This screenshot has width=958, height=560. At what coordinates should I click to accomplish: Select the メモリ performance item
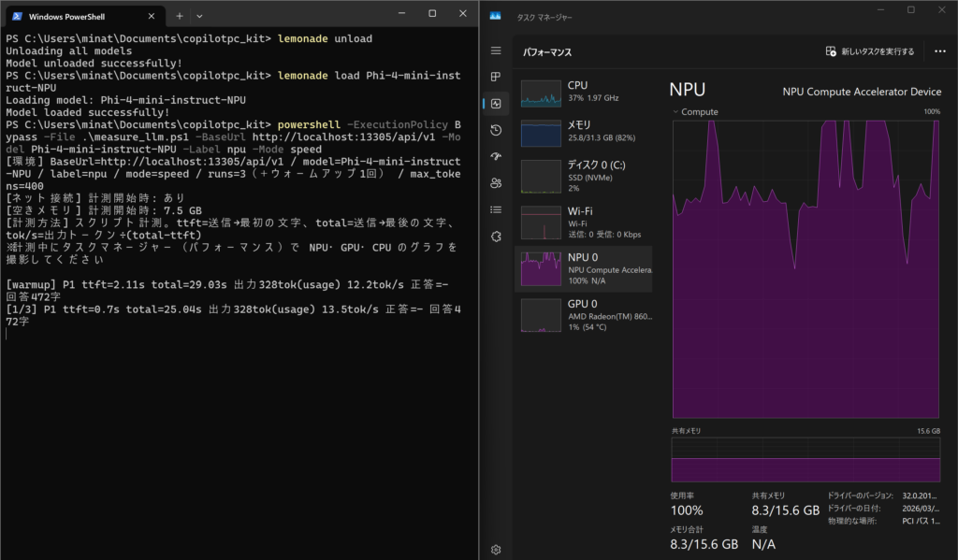coord(584,132)
